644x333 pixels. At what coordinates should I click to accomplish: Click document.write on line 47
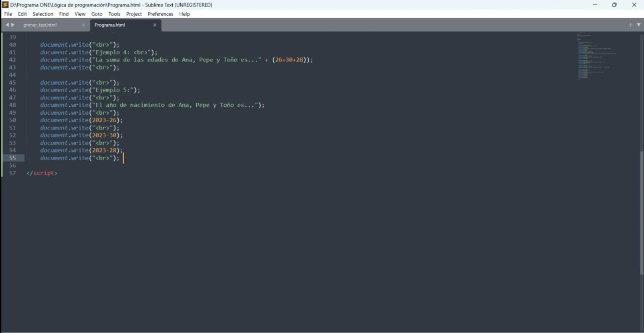tap(64, 97)
